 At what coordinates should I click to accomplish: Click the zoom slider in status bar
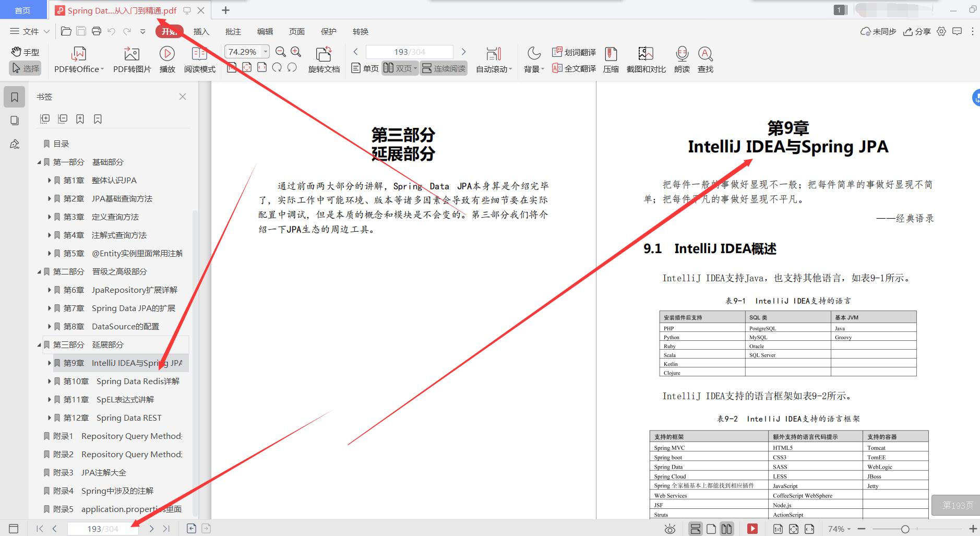[x=905, y=529]
